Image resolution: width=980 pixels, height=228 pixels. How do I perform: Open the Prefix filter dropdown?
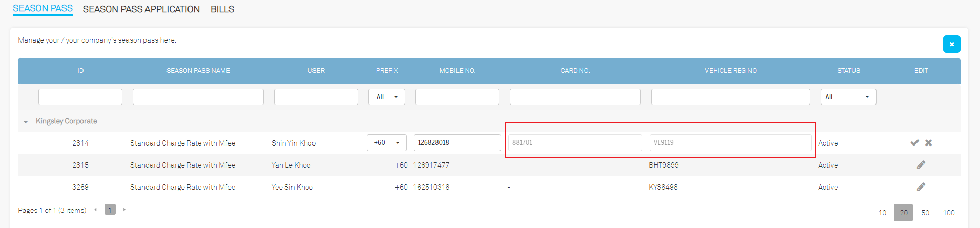pos(386,97)
